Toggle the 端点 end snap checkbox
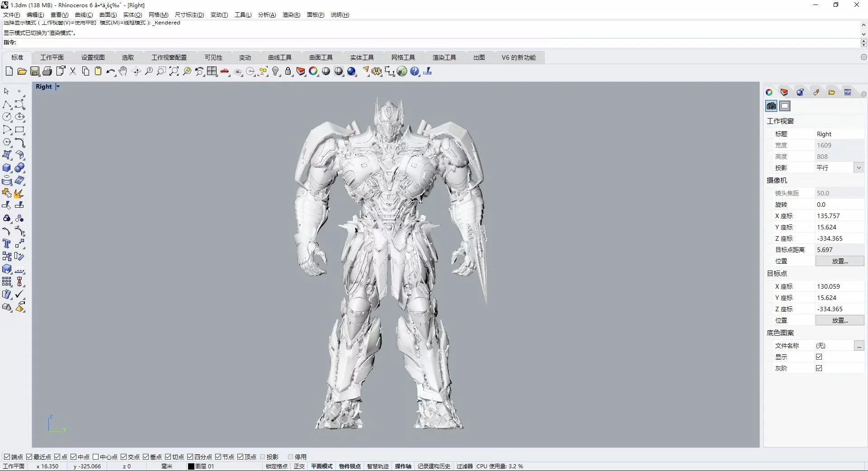The width and height of the screenshot is (868, 471). [x=7, y=457]
